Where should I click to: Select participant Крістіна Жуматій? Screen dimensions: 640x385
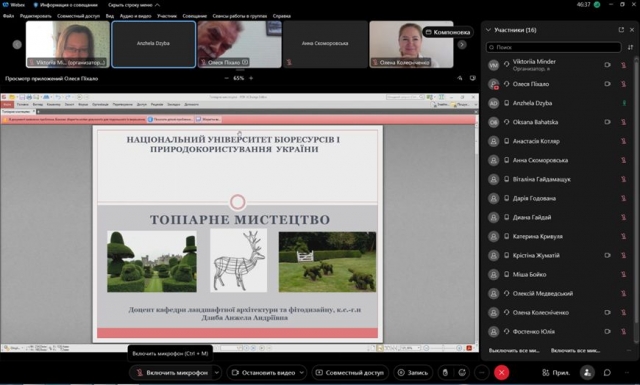tap(557, 255)
